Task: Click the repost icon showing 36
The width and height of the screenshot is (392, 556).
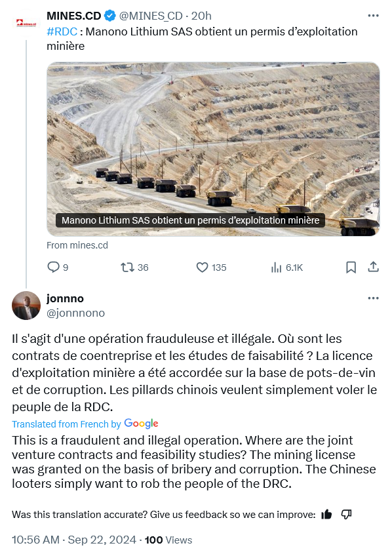Action: pos(127,267)
